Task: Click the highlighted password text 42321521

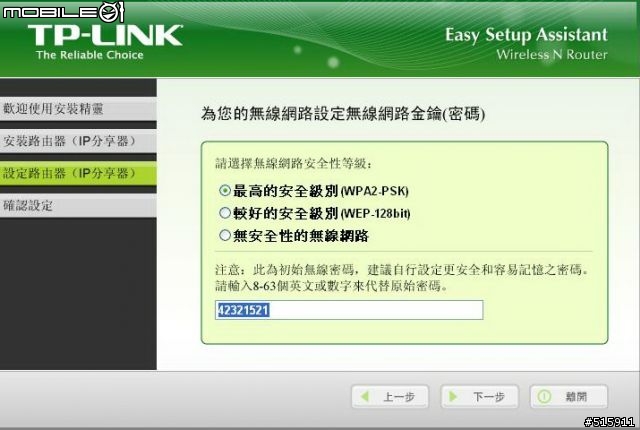Action: (242, 310)
